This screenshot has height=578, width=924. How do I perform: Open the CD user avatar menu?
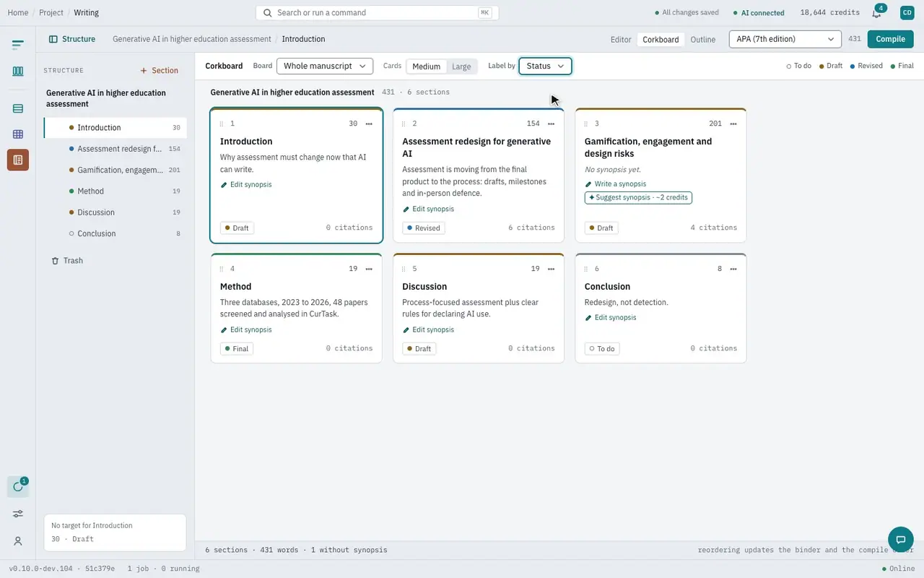click(907, 13)
